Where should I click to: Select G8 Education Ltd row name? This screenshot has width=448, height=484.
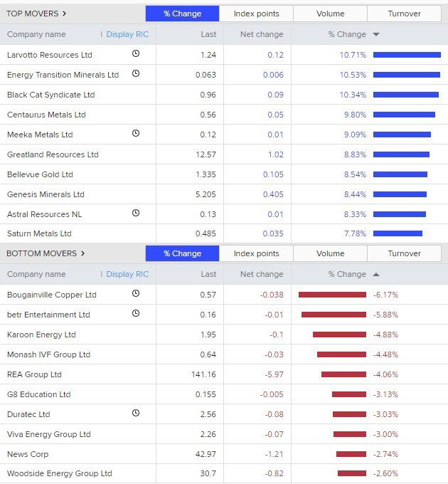(x=39, y=394)
